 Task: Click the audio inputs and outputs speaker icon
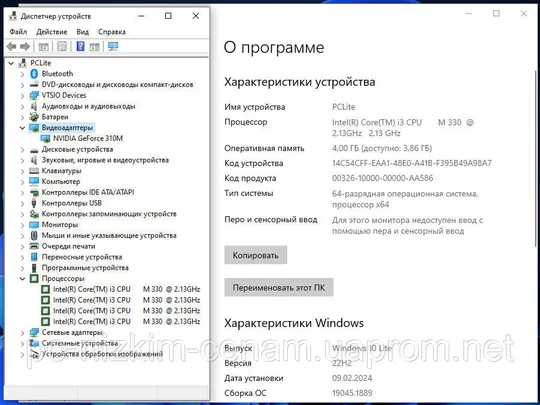pyautogui.click(x=34, y=106)
